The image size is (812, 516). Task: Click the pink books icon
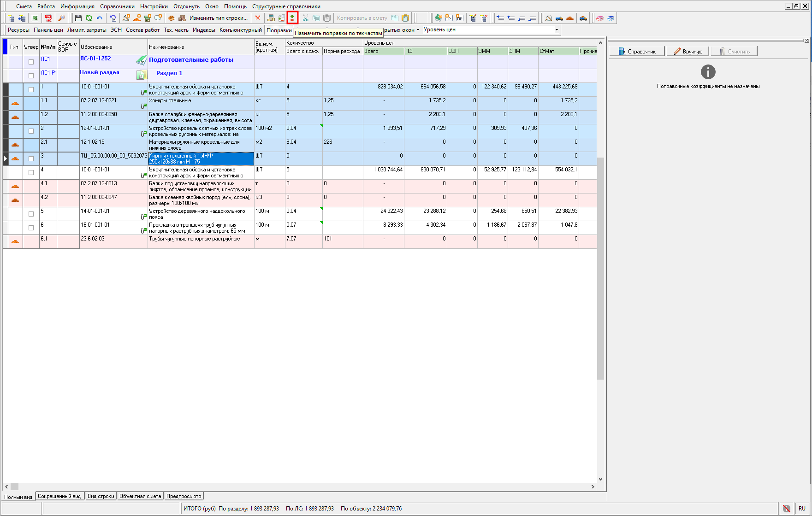tap(600, 18)
